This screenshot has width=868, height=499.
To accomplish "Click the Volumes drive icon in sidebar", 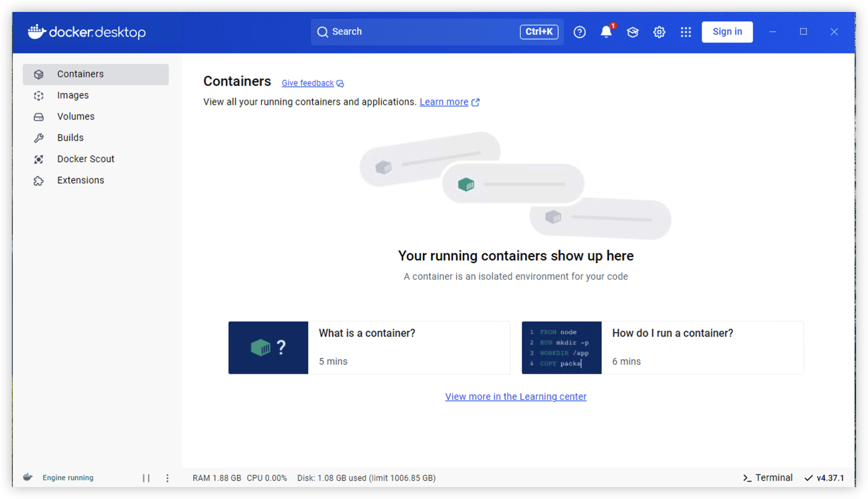I will coord(39,117).
